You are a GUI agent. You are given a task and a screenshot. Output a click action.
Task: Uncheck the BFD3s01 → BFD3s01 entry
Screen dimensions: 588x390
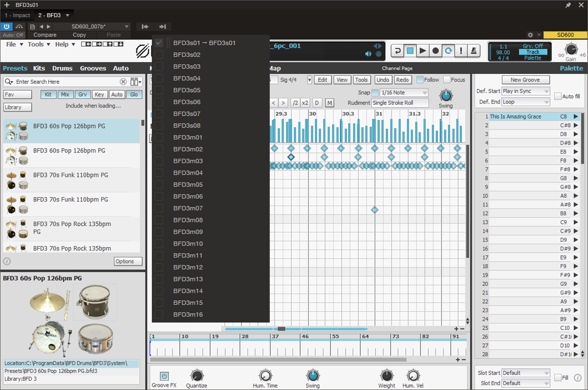[159, 43]
